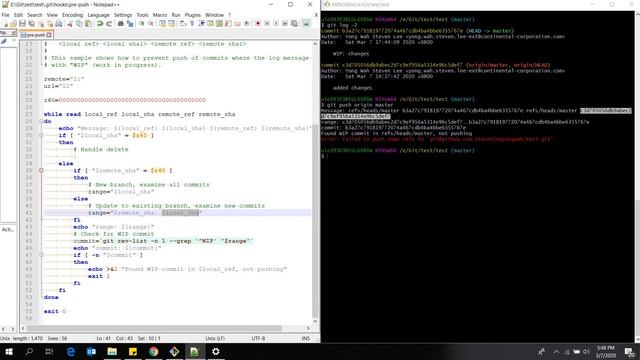640x360 pixels.
Task: Redo the edit via toolbar
Action: (109, 24)
